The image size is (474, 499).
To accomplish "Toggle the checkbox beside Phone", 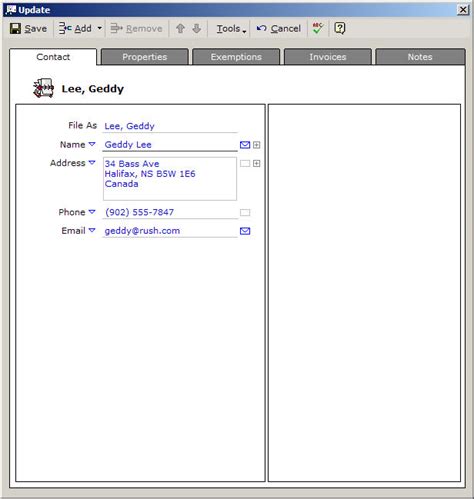I will 245,212.
